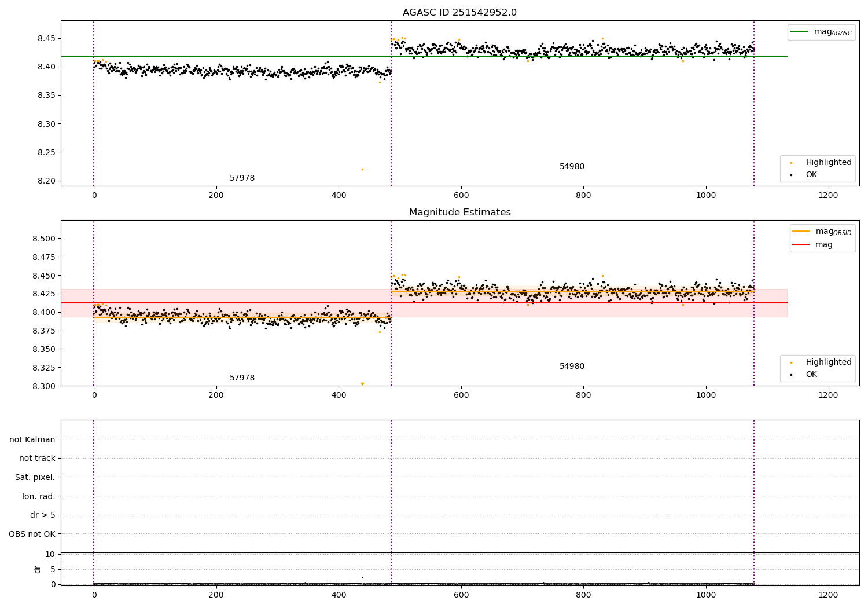Screen dimensions: 868x608
Task: Click x tick 200 under the bottom dr plot
Action: pyautogui.click(x=216, y=595)
